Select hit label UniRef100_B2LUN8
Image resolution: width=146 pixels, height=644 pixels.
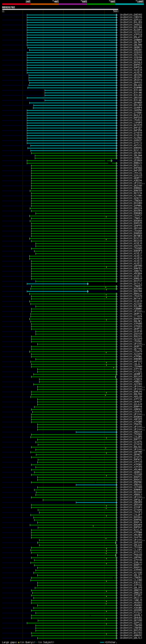[131, 306]
